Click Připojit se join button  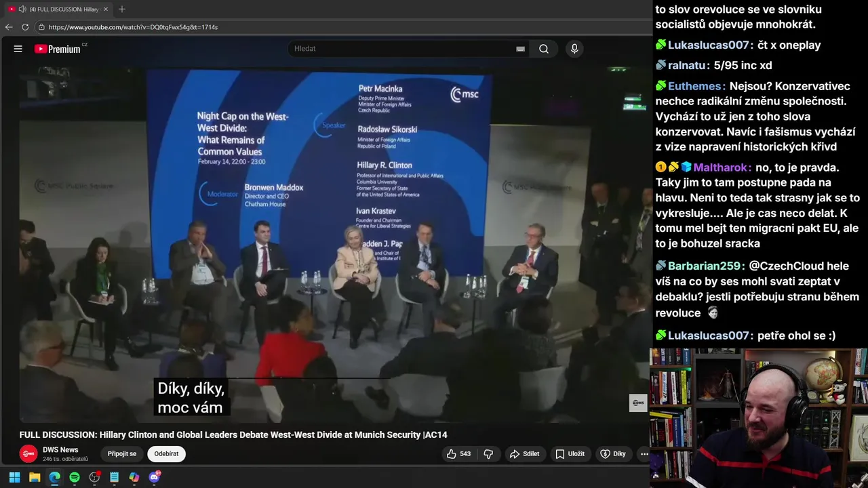click(x=122, y=454)
